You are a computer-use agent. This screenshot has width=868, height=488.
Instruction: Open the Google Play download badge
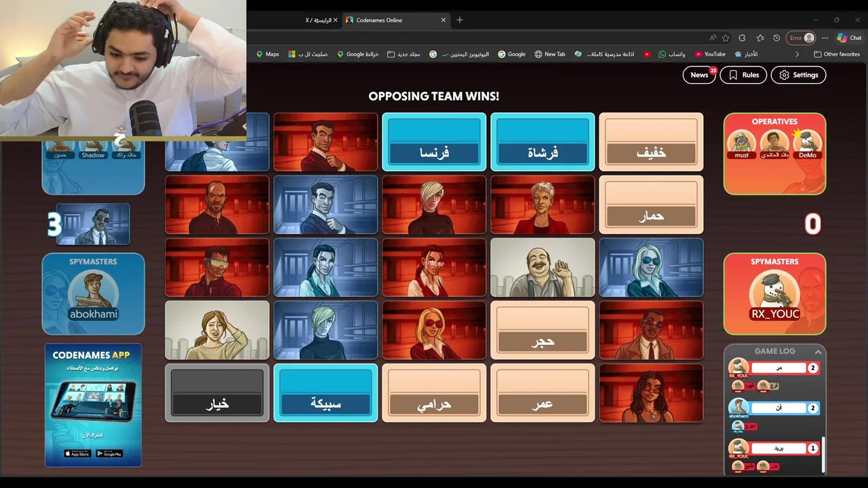(109, 453)
